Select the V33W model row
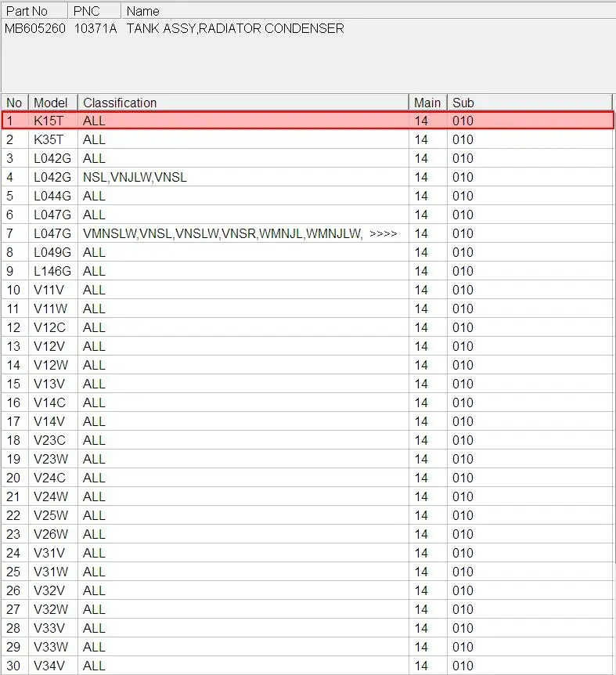Screen dimensions: 616x675 [x=308, y=647]
